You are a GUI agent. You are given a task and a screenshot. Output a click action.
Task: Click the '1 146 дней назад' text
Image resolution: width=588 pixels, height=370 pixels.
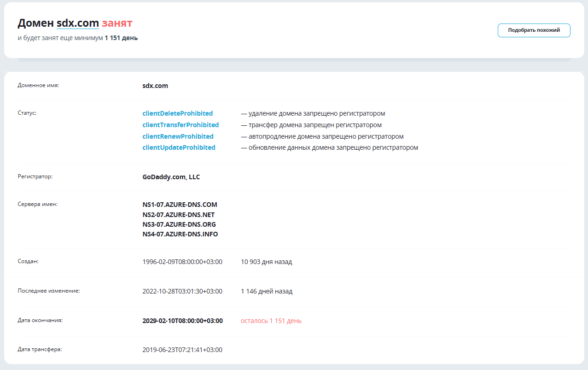click(267, 292)
